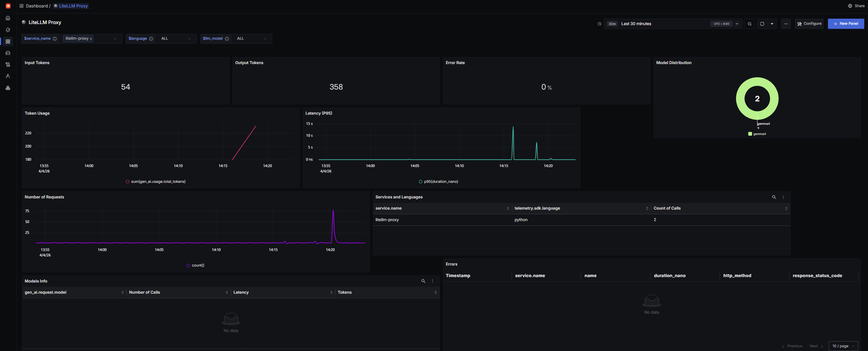Open the logs panel from the sidebar

[x=8, y=64]
